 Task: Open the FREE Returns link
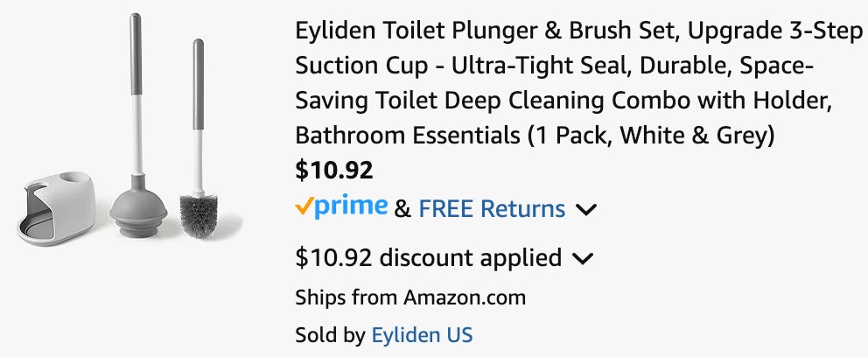(x=492, y=209)
